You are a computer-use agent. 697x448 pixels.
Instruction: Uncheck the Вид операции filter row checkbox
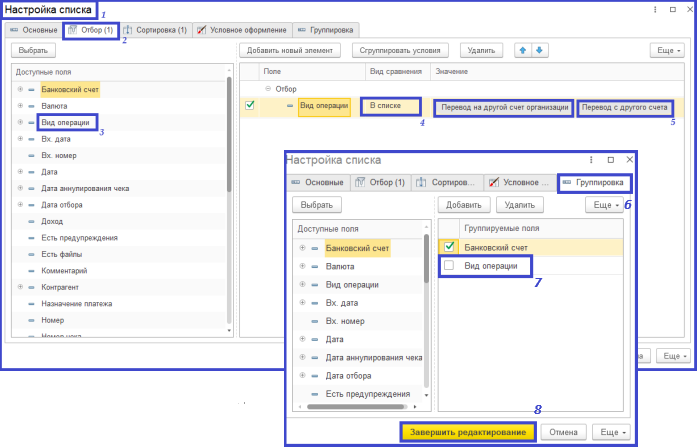[250, 105]
